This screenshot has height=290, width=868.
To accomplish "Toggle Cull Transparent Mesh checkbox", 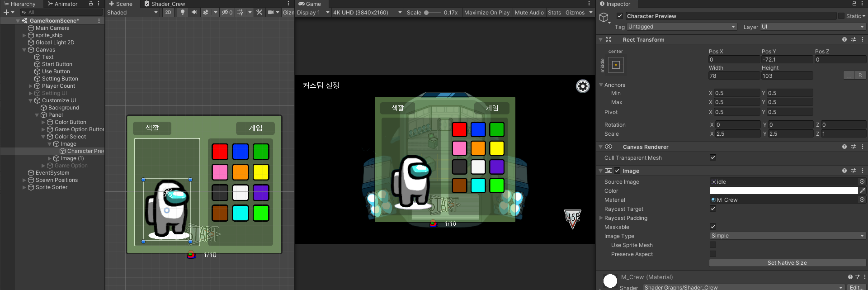I will (x=713, y=157).
